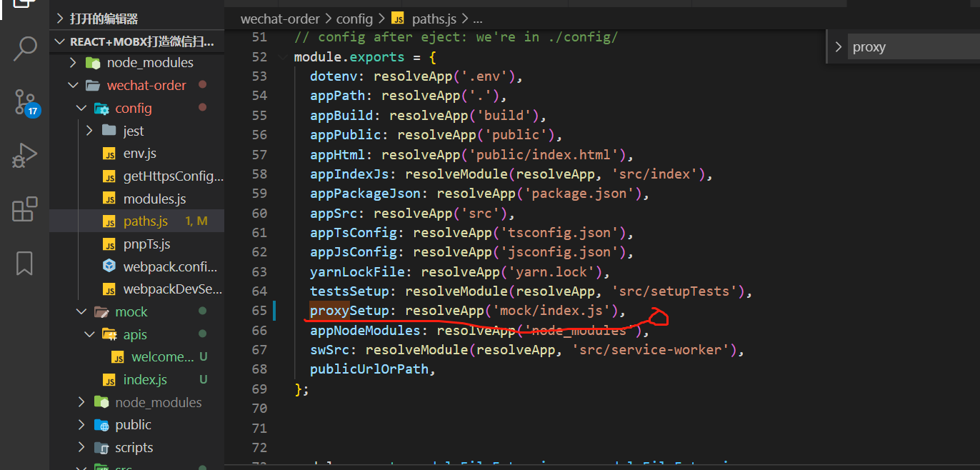This screenshot has width=980, height=470.
Task: Expand the scripts folder
Action: click(81, 448)
